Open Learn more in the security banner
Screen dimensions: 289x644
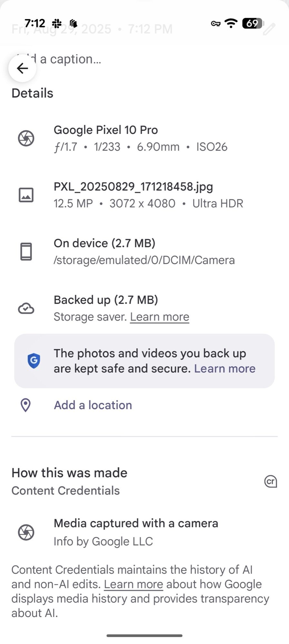[x=224, y=368]
